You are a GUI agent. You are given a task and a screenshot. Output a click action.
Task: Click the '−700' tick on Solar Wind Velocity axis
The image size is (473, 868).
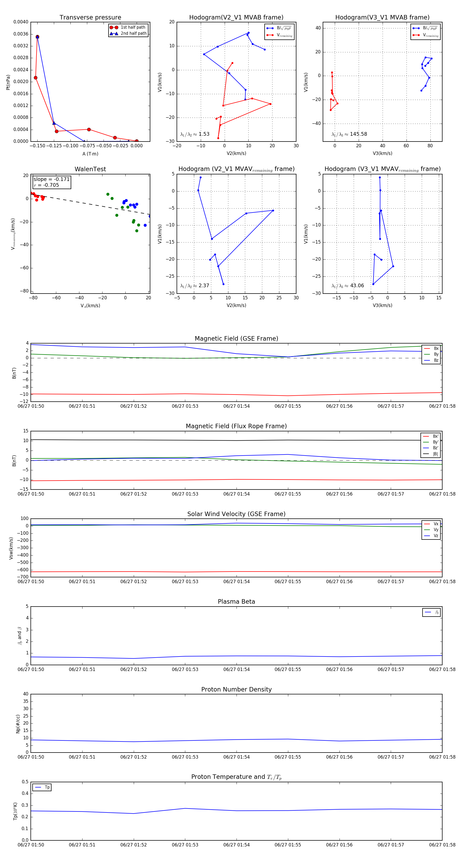tap(22, 577)
